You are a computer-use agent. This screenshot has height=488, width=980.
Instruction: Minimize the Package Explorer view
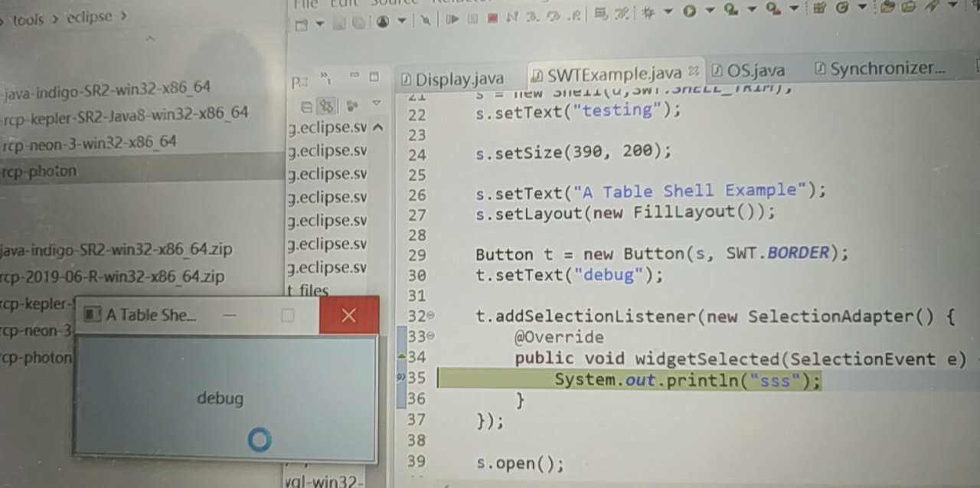[354, 76]
